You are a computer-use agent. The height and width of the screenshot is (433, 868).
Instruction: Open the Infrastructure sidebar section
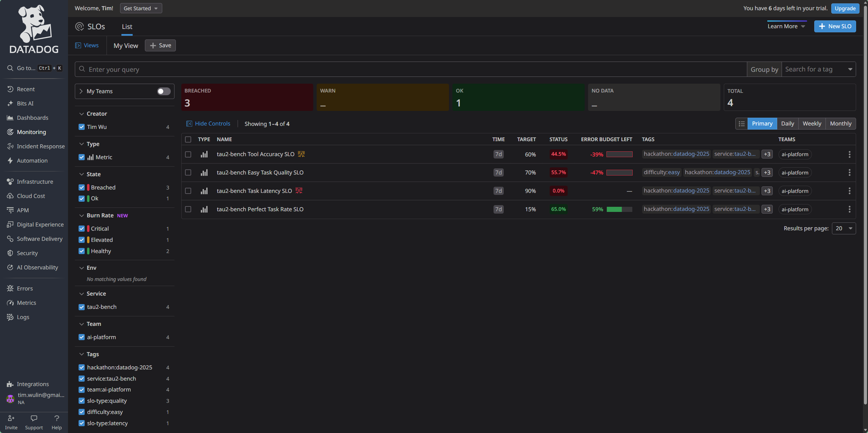[35, 182]
